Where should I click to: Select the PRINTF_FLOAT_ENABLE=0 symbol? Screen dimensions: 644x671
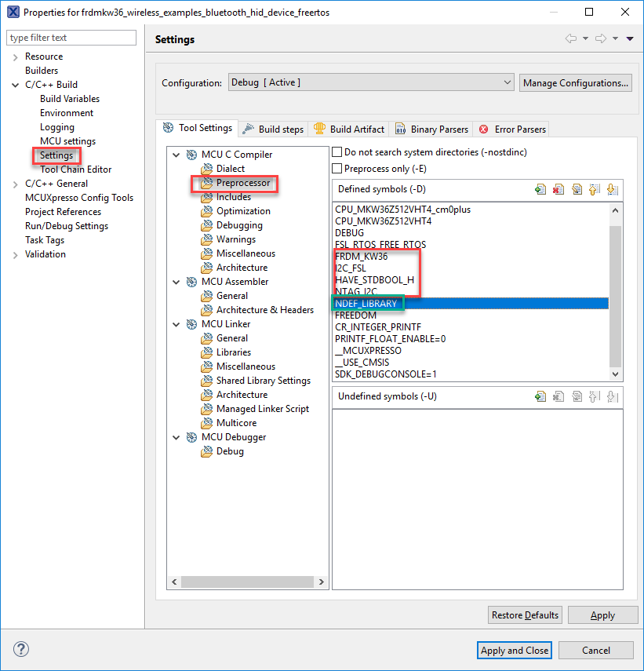390,339
